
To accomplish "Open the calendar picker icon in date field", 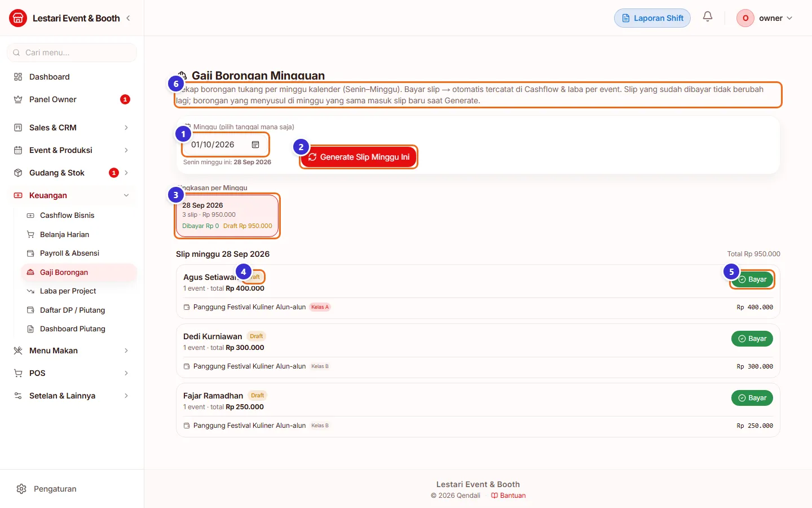I will [255, 144].
